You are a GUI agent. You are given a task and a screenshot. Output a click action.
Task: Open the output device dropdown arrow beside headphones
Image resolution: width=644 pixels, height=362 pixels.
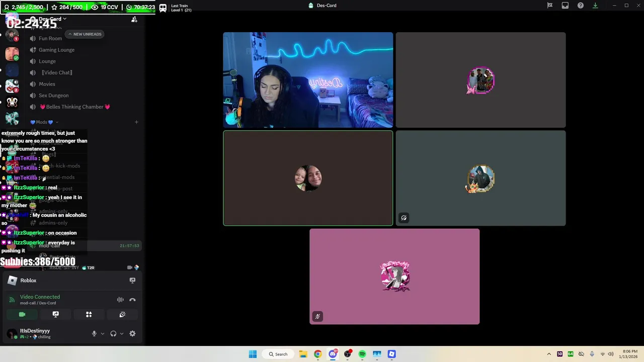pos(122,333)
